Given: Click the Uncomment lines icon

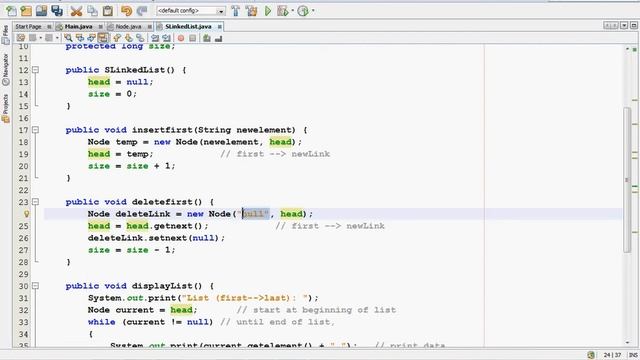Looking at the screenshot, I should [x=218, y=38].
